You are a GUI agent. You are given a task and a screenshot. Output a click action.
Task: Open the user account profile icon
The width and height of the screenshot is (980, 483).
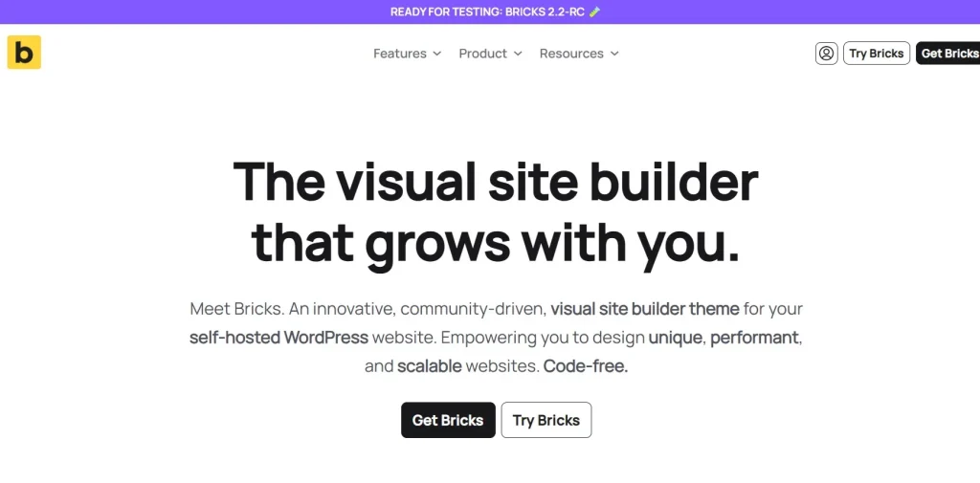click(x=826, y=54)
